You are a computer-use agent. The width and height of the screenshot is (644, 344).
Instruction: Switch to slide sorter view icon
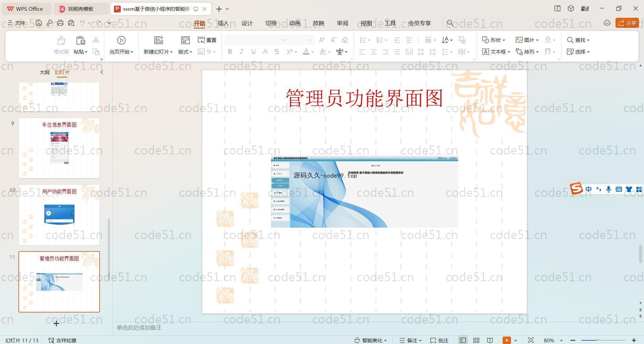(x=476, y=340)
